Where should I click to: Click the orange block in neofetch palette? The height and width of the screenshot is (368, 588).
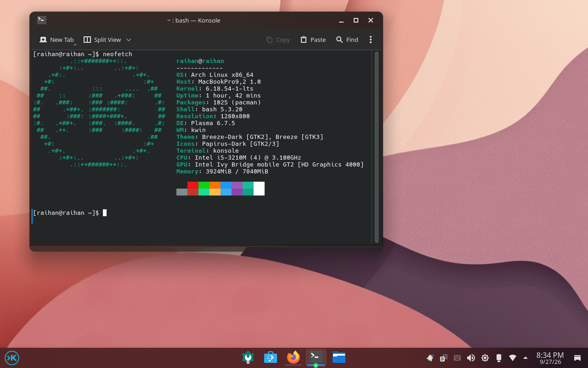point(215,185)
